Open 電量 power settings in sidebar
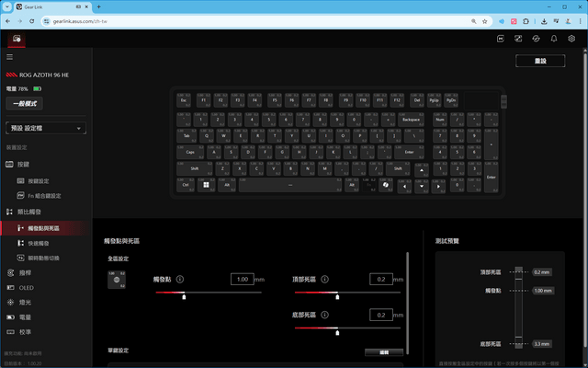 [x=25, y=317]
